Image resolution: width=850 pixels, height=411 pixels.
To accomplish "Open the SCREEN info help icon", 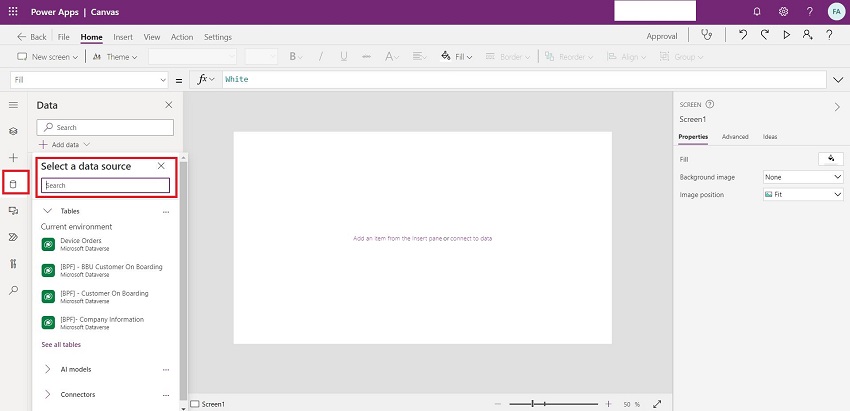I will point(710,105).
